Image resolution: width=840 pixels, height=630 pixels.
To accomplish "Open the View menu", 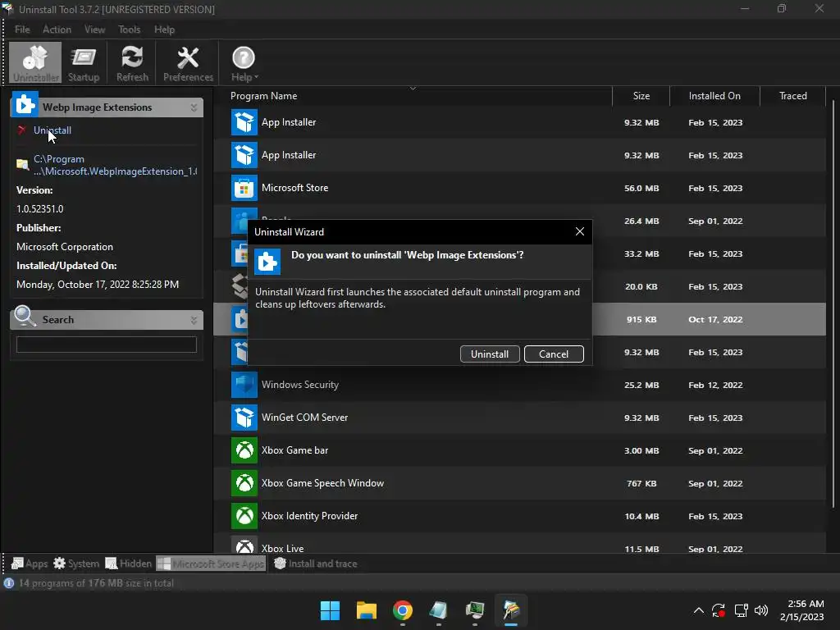I will pos(94,30).
